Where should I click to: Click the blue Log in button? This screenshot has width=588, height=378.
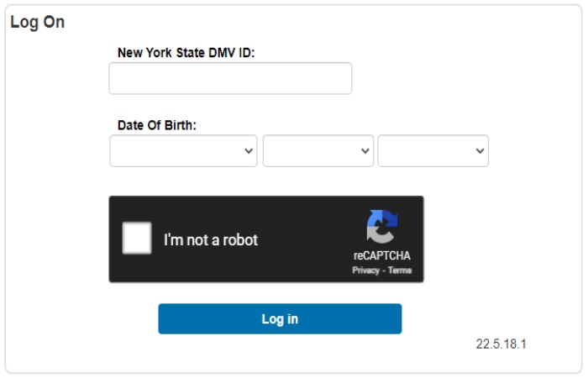[x=280, y=318]
